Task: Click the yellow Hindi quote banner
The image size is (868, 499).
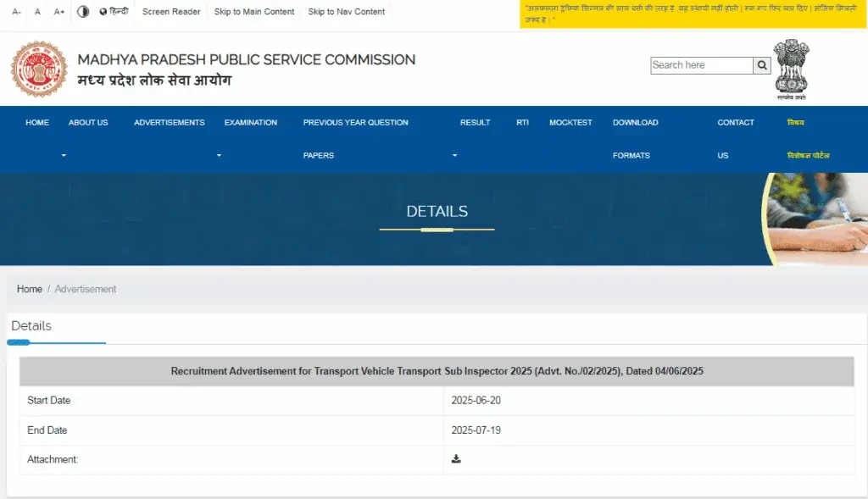Action: coord(693,14)
